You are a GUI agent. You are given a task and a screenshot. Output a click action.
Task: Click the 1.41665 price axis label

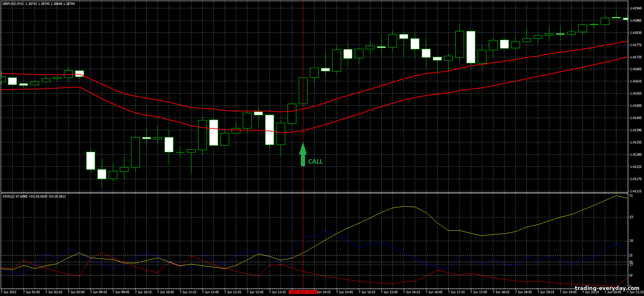pos(635,69)
